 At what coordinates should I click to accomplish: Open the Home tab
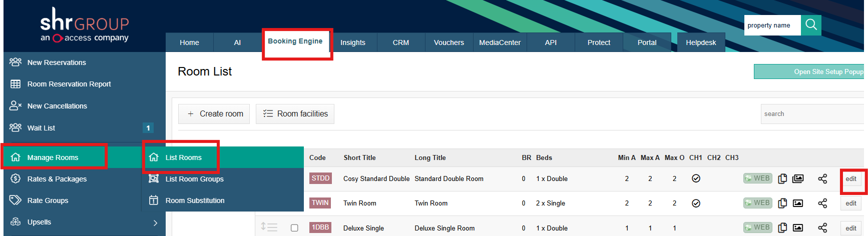[x=189, y=42]
